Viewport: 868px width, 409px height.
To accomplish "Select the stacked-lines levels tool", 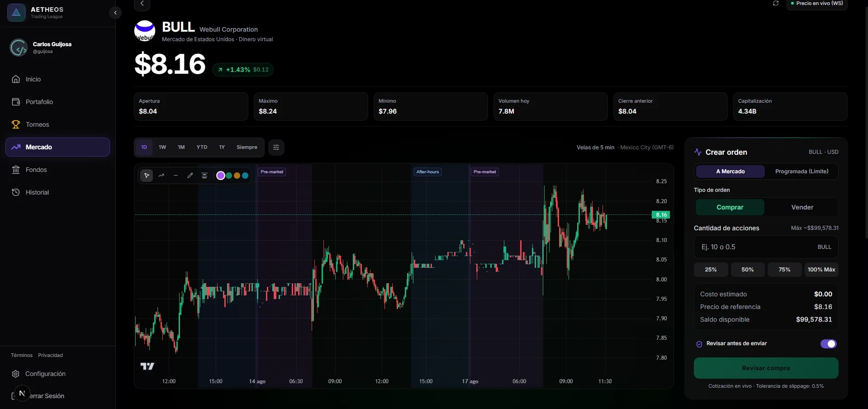I will (x=204, y=176).
